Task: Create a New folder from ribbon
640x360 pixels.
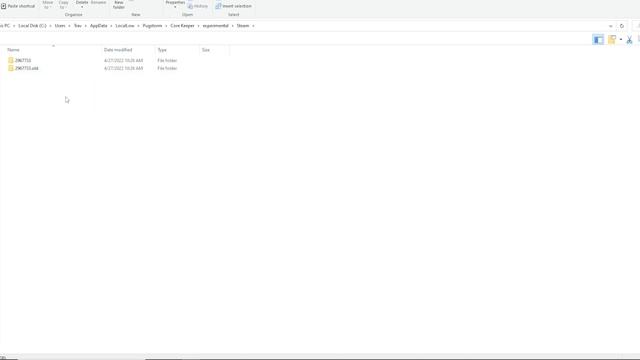Action: 119,5
